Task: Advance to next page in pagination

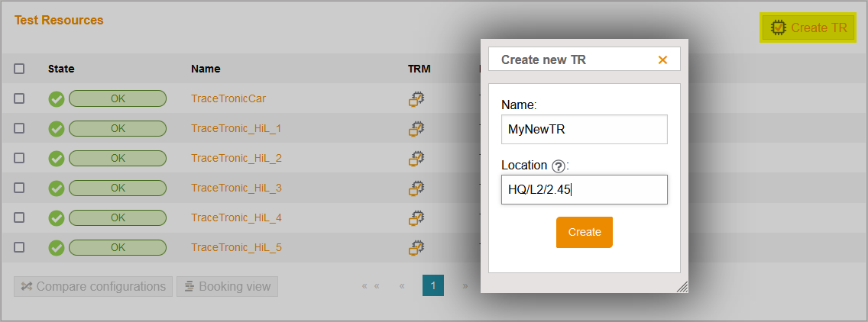Action: click(465, 286)
